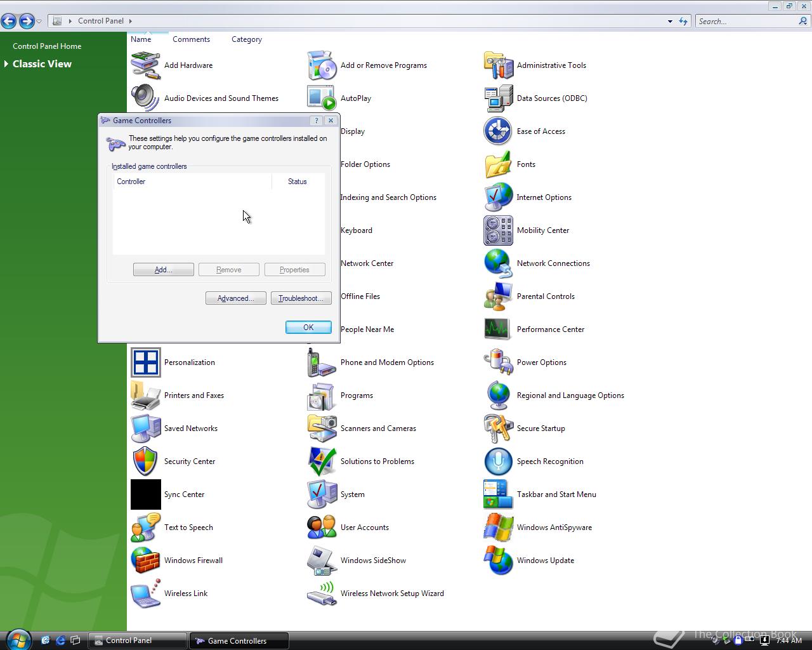Screen dimensions: 812x650
Task: Open Security Center shield icon
Action: pyautogui.click(x=145, y=461)
